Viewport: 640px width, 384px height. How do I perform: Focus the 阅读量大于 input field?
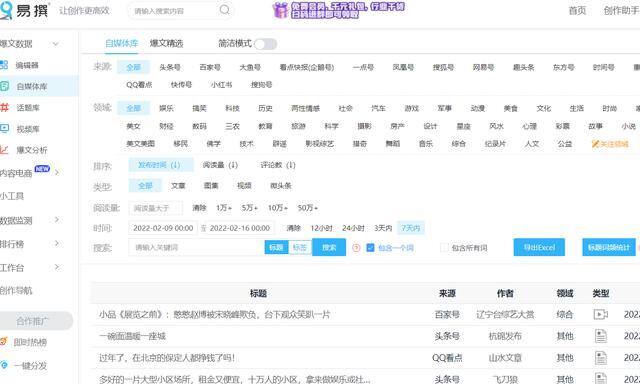click(156, 208)
